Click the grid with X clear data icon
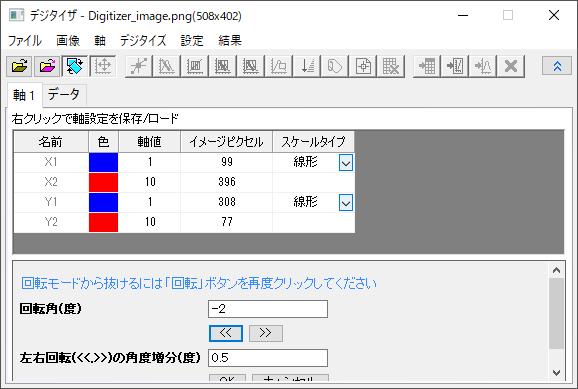The image size is (578, 389). (391, 67)
